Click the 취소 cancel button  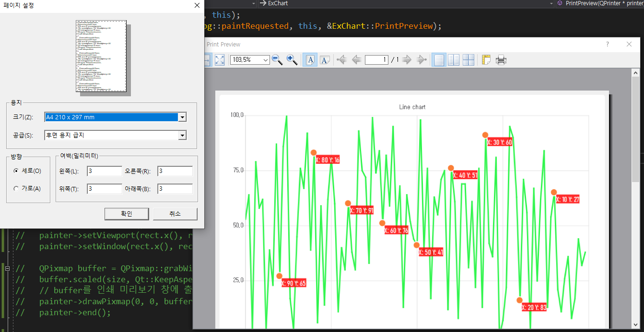click(175, 214)
